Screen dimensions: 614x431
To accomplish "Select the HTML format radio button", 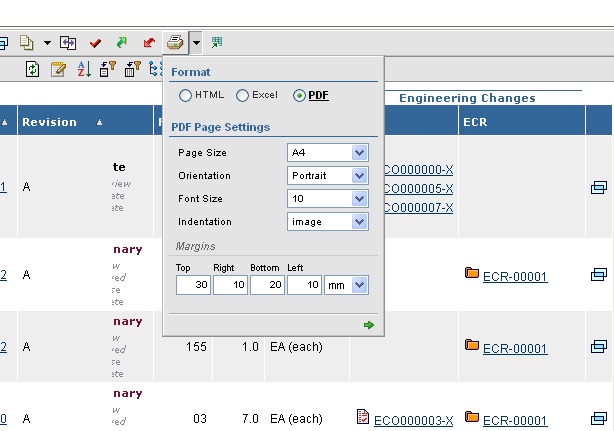I will pyautogui.click(x=186, y=95).
